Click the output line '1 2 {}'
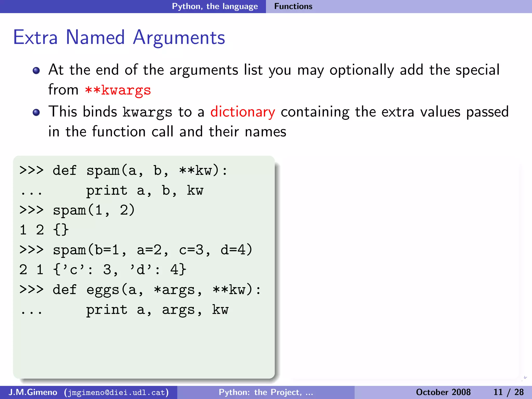This screenshot has height=399, width=532. (x=44, y=230)
